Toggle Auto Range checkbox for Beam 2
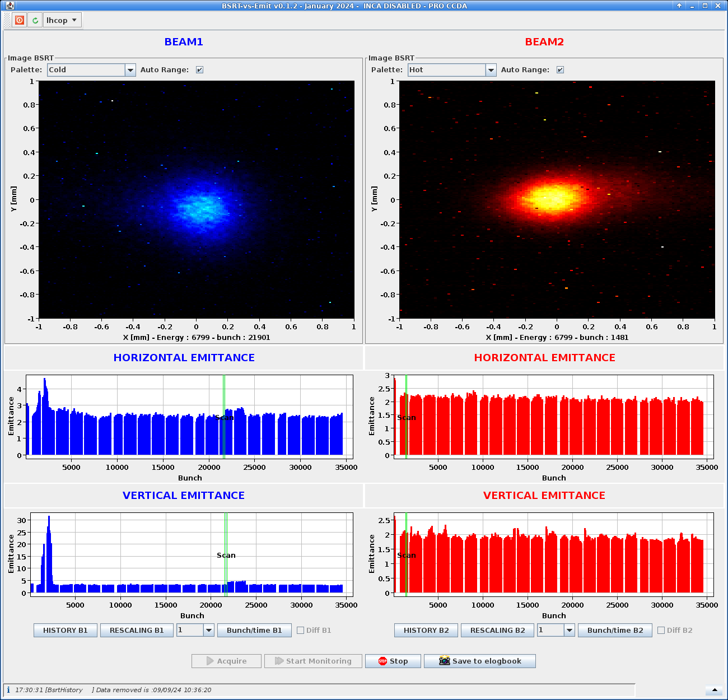 pos(560,70)
